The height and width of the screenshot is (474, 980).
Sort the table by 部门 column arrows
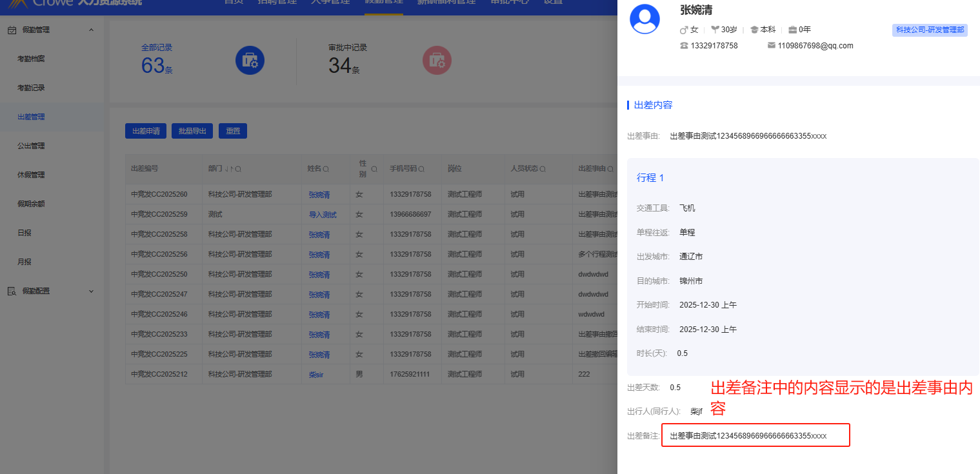click(x=228, y=169)
